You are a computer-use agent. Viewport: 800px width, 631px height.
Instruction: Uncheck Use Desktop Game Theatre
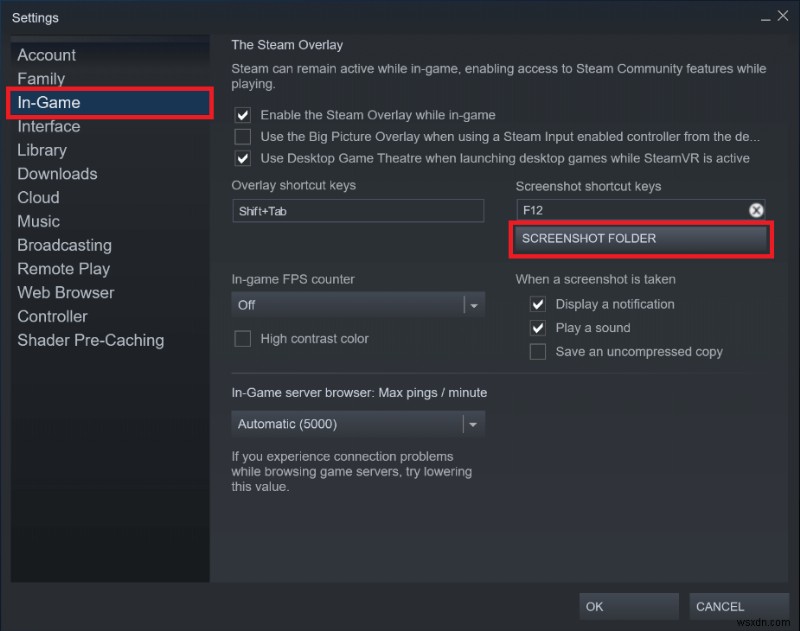pos(242,158)
